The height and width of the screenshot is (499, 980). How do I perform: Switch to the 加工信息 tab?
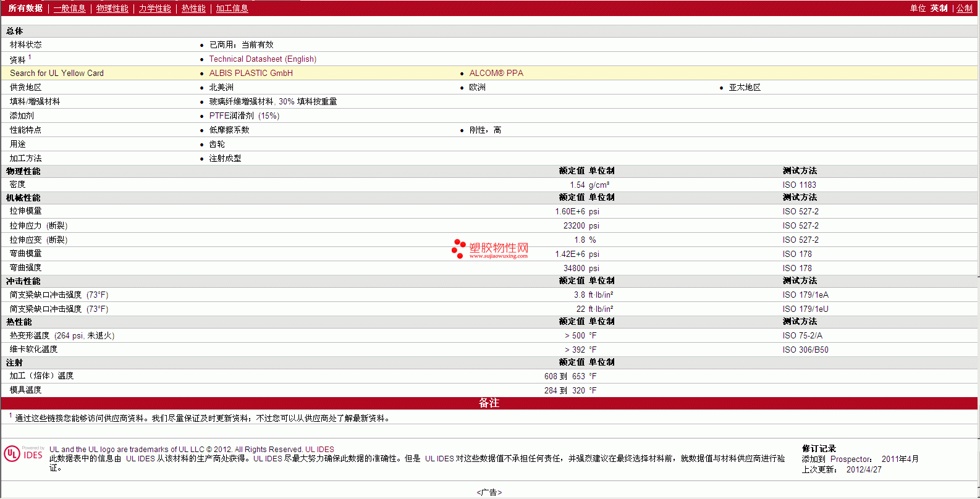click(x=232, y=8)
